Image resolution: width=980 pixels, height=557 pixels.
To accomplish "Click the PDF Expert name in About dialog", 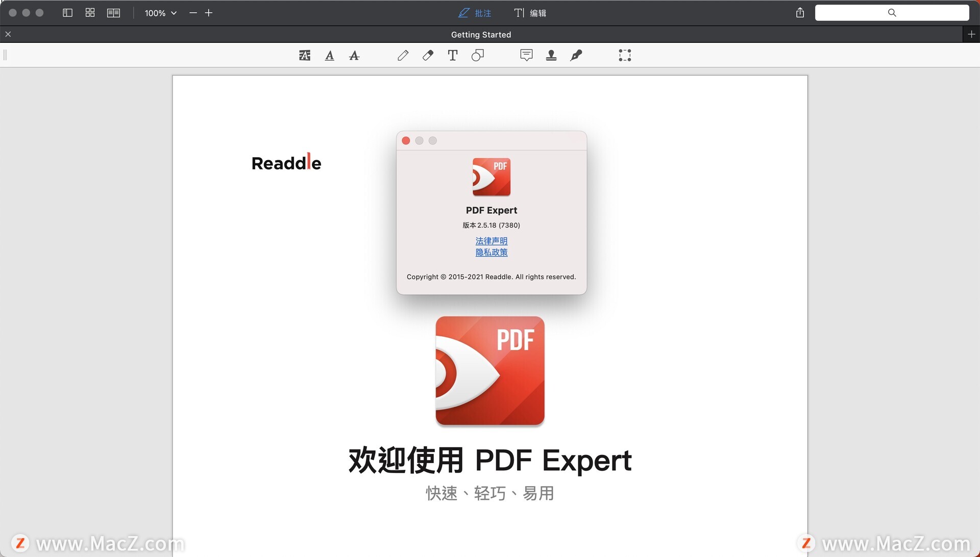I will [x=492, y=210].
